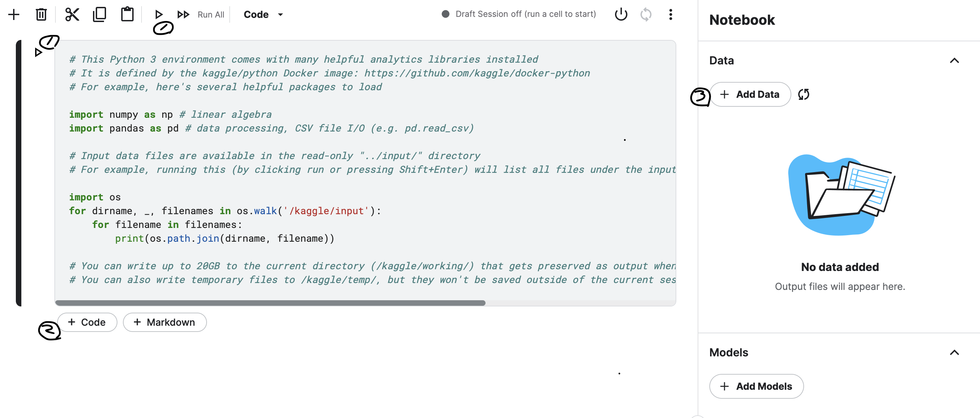Add a new Markdown cell below
Image resolution: width=980 pixels, height=418 pixels.
click(x=165, y=322)
